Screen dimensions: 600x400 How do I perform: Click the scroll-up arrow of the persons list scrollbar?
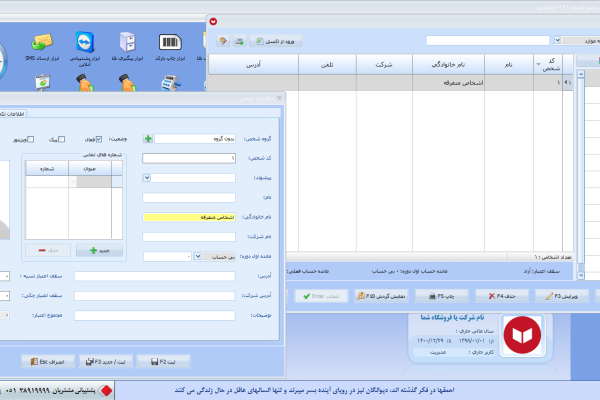581,74
